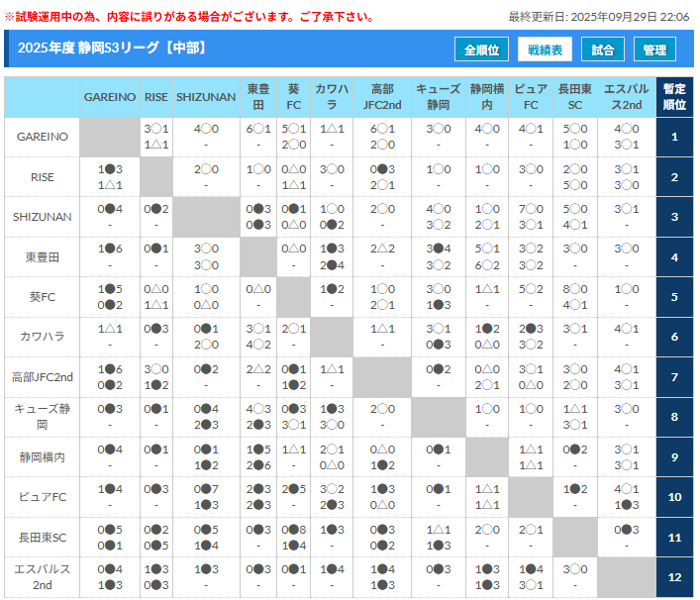Click the ピュアFC row label
The image size is (700, 600).
pos(43,497)
